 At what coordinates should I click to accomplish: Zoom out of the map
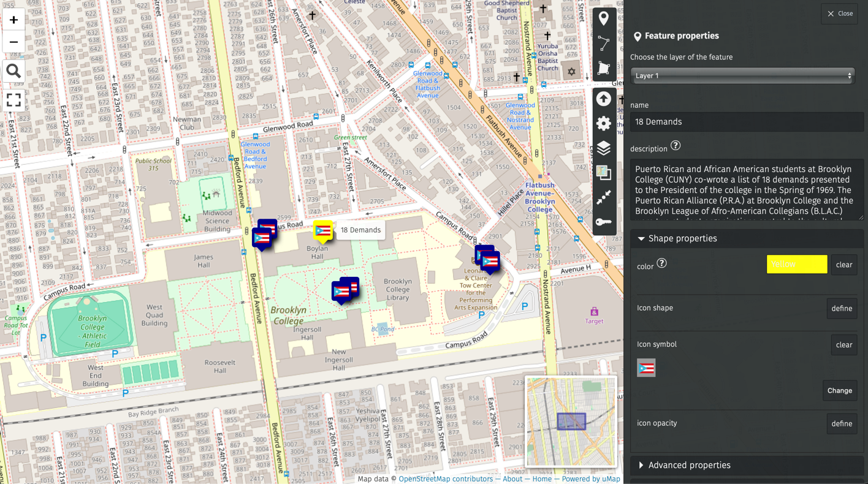(x=13, y=42)
